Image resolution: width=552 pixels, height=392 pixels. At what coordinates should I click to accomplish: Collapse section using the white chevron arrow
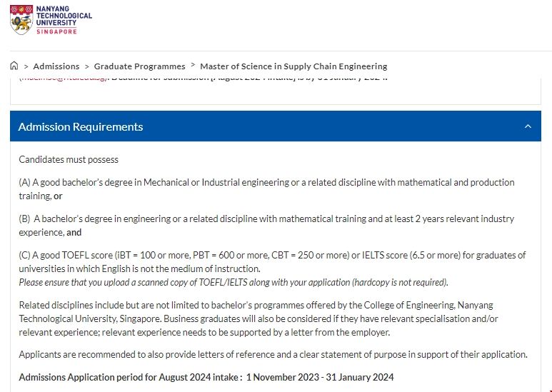click(528, 126)
